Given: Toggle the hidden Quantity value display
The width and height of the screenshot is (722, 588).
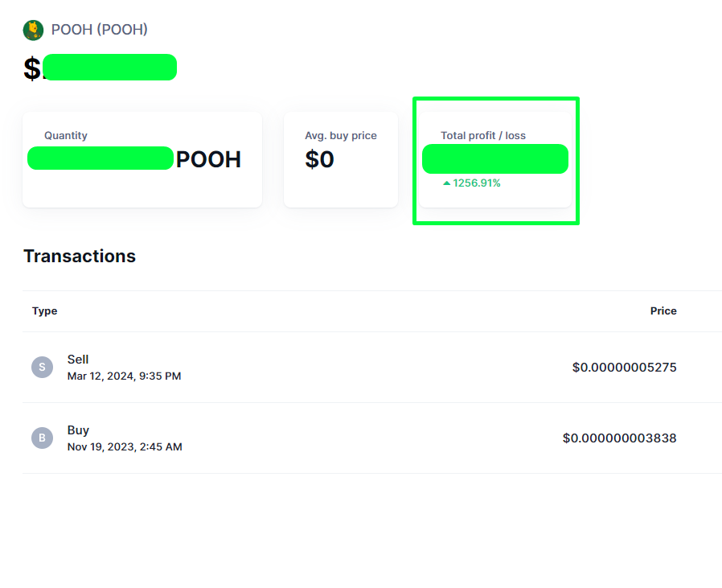Looking at the screenshot, I should (x=100, y=158).
